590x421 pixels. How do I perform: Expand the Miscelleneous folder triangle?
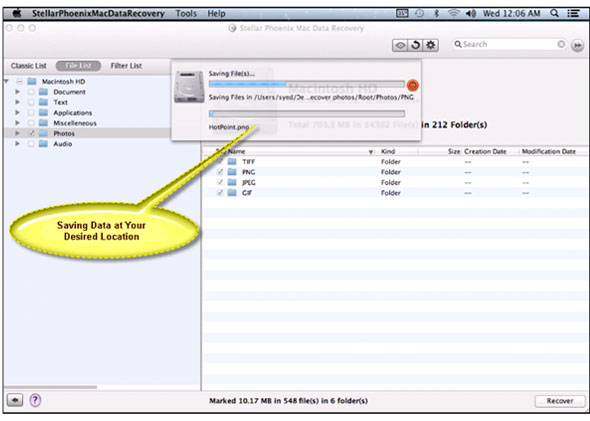[17, 123]
